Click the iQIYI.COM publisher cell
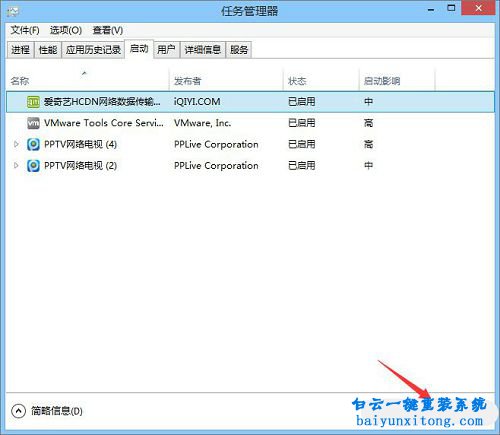Image resolution: width=500 pixels, height=435 pixels. (x=197, y=101)
